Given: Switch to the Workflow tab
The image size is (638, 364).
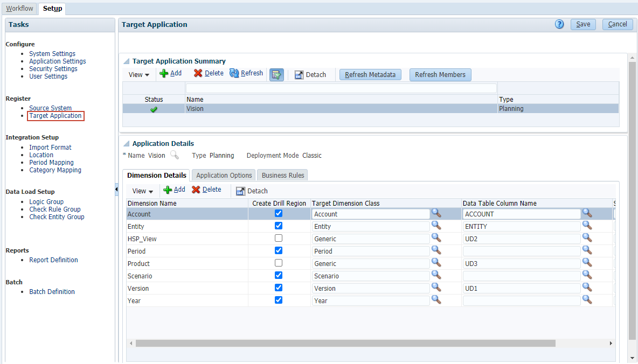Looking at the screenshot, I should (20, 9).
